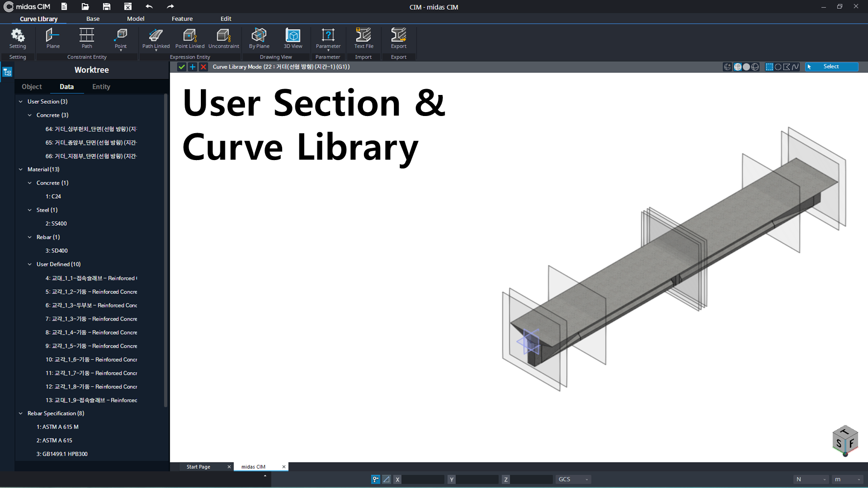Enable freehand polyline selection mode
868x488 pixels.
pos(796,67)
